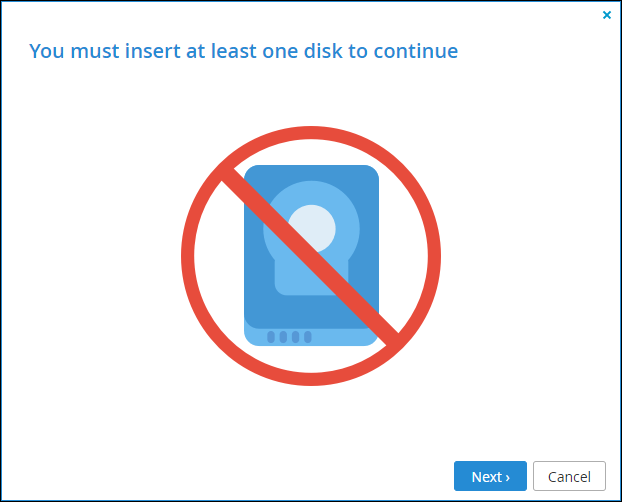Screen dimensions: 622x502
Task: Click the word 'disk' in the heading
Action: click(x=323, y=51)
